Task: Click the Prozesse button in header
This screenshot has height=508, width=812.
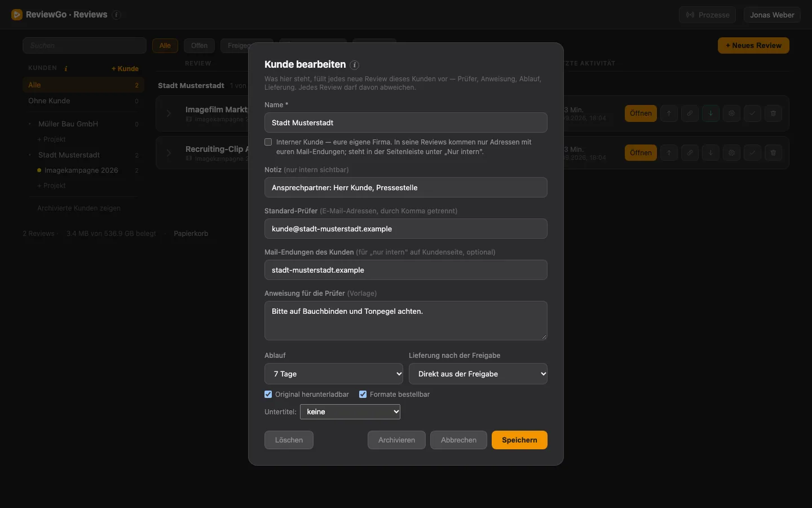Action: pyautogui.click(x=708, y=15)
